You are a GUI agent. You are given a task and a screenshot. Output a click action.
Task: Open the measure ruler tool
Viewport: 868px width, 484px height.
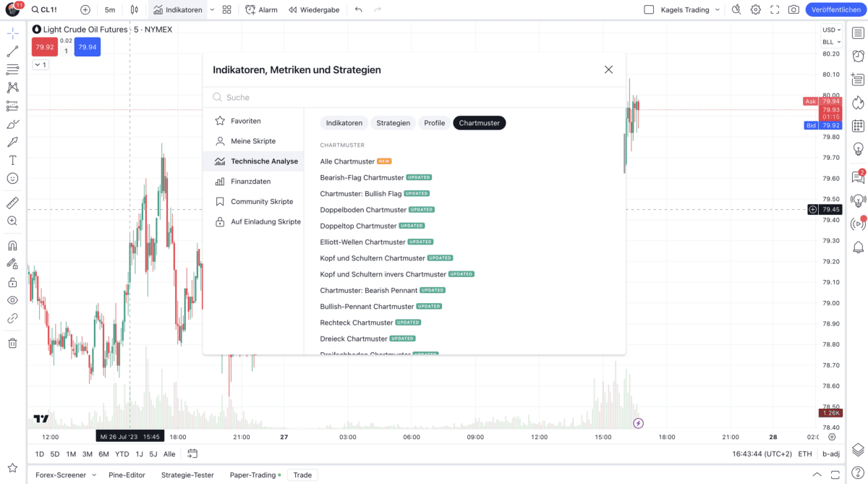pos(12,202)
